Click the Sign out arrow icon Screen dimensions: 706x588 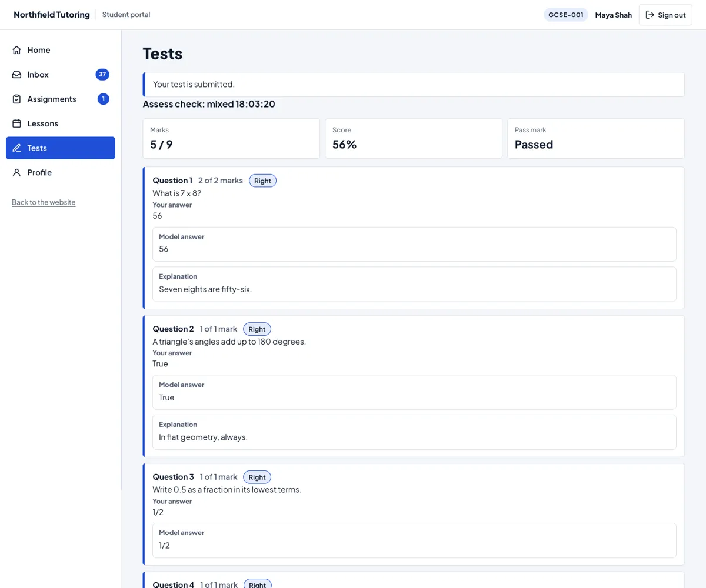click(x=650, y=15)
